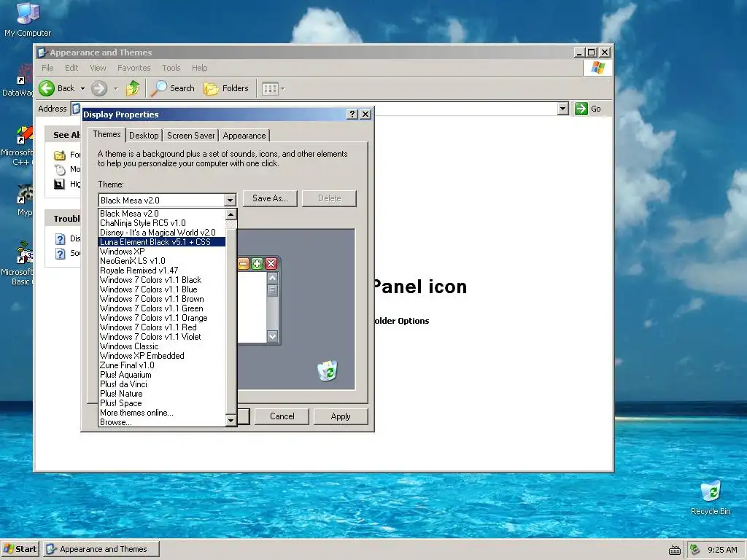Select Windows XP Embedded theme

(x=161, y=356)
